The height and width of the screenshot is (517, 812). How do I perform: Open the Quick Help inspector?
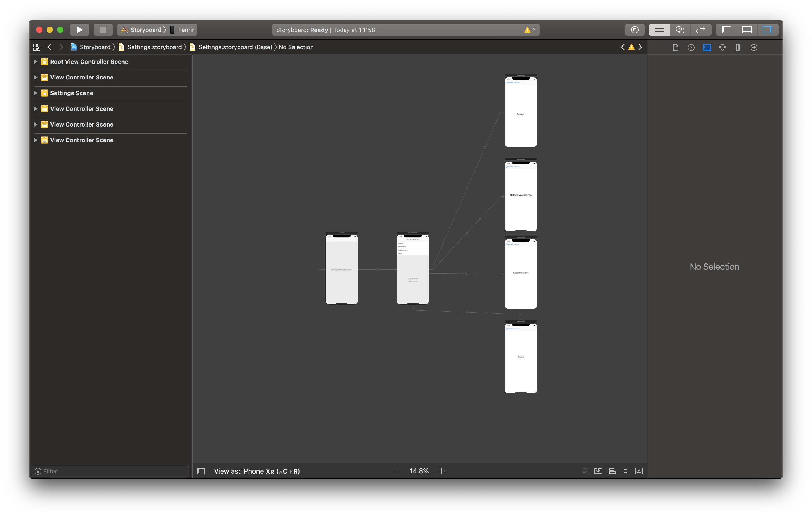(x=691, y=48)
